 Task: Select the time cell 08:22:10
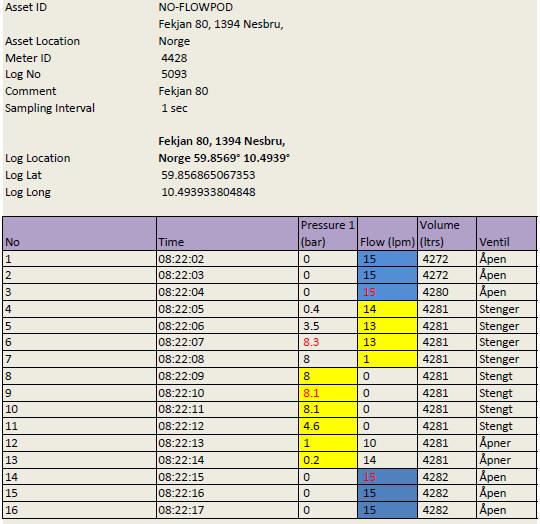(x=227, y=393)
